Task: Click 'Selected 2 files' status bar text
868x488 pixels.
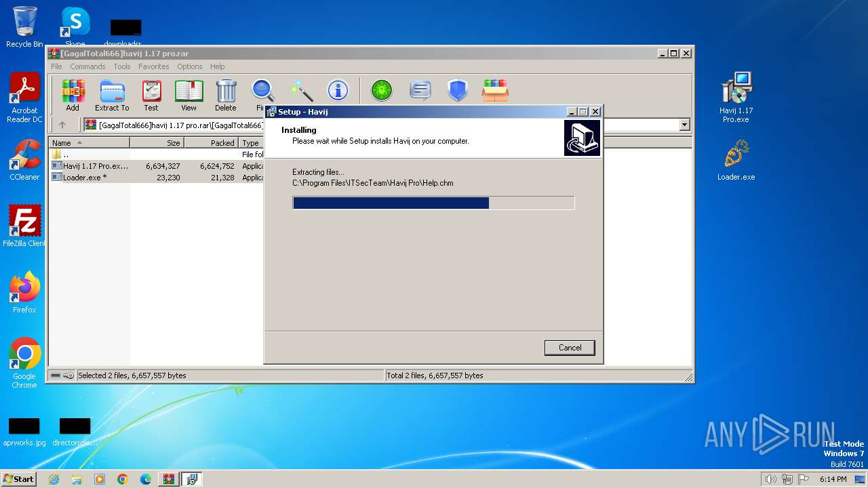Action: click(x=132, y=375)
